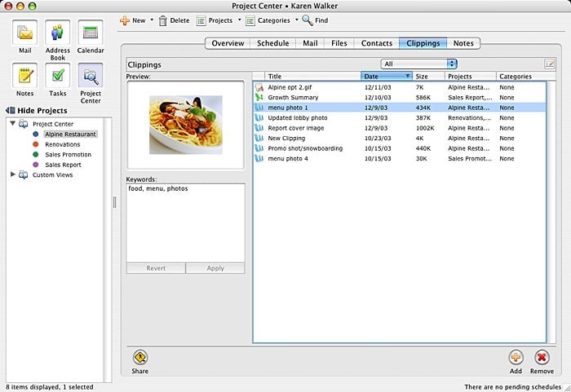Screen dimensions: 571x392
Task: Click the Apply button
Action: (215, 268)
